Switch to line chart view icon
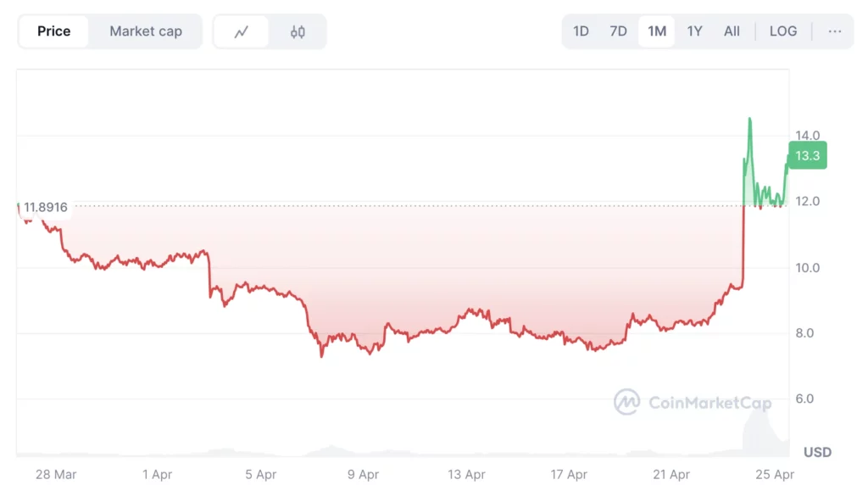 pos(242,31)
